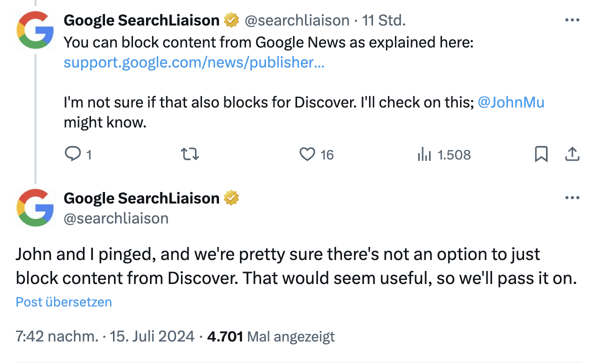This screenshot has width=593, height=364.
Task: Open the reply icon on the first tweet
Action: (71, 154)
